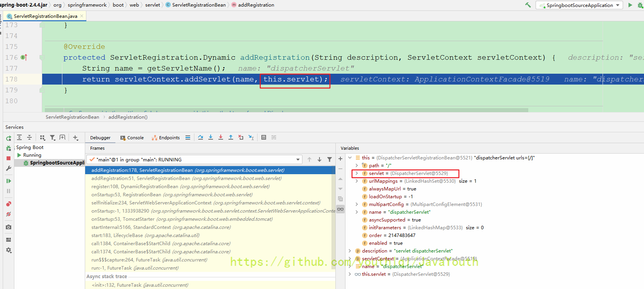This screenshot has height=289, width=644.
Task: Click the Step Over debugger icon
Action: tap(200, 137)
